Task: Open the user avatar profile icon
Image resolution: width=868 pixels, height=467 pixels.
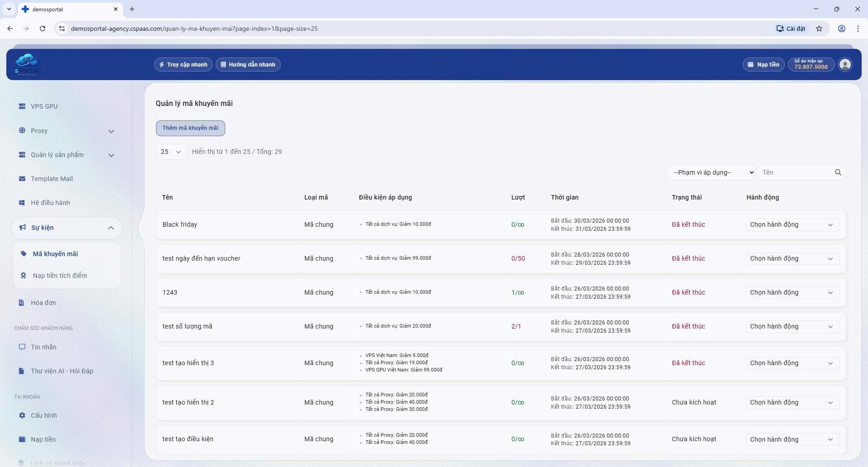Action: tap(845, 65)
